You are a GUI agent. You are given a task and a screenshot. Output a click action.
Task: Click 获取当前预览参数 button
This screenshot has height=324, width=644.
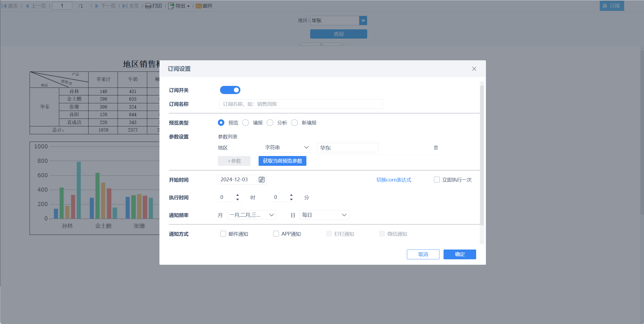point(282,161)
